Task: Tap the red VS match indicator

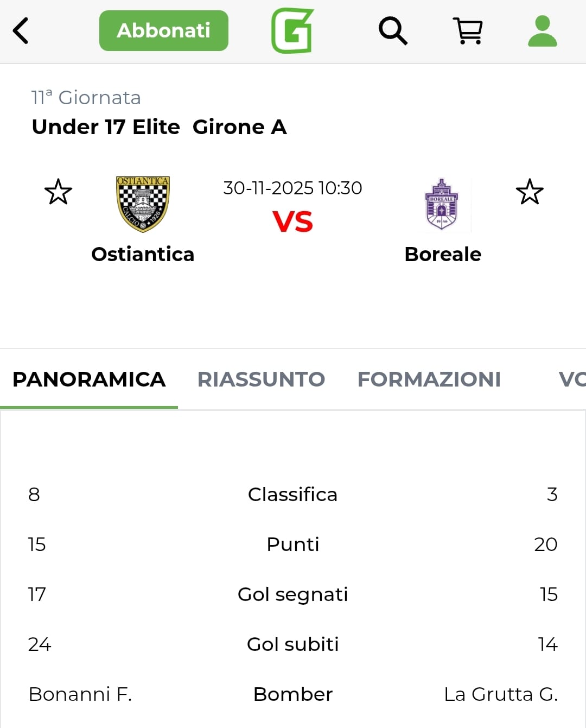Action: 292,221
